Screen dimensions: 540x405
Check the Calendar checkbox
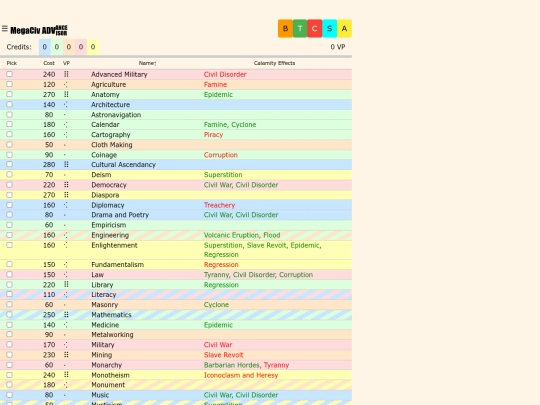click(10, 124)
